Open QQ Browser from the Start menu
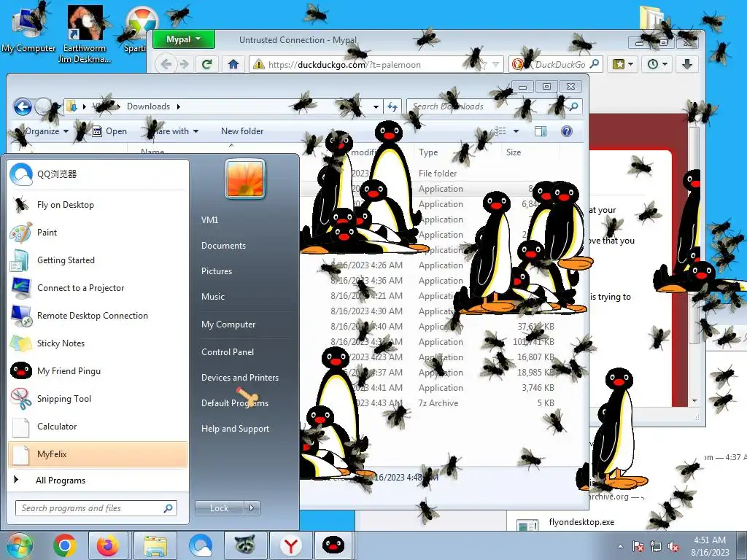This screenshot has height=560, width=747. coord(98,174)
